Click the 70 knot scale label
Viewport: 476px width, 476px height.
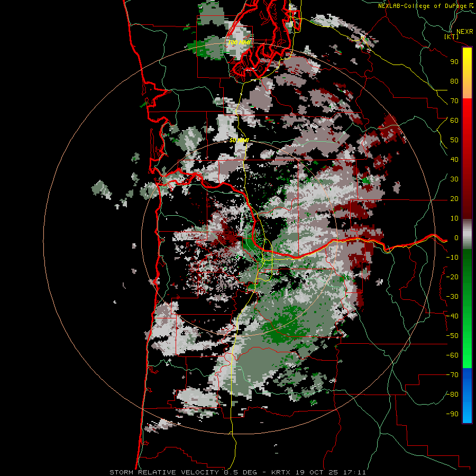click(454, 101)
